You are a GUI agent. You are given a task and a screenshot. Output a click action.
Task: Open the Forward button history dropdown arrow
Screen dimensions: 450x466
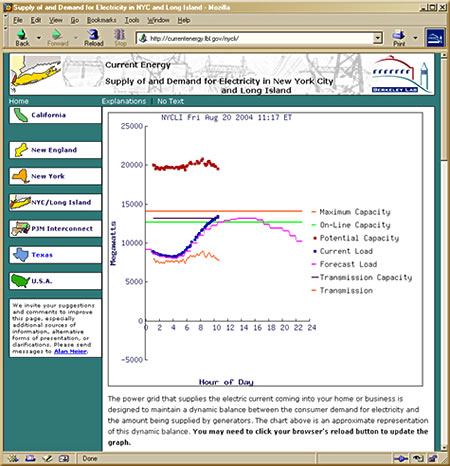76,38
